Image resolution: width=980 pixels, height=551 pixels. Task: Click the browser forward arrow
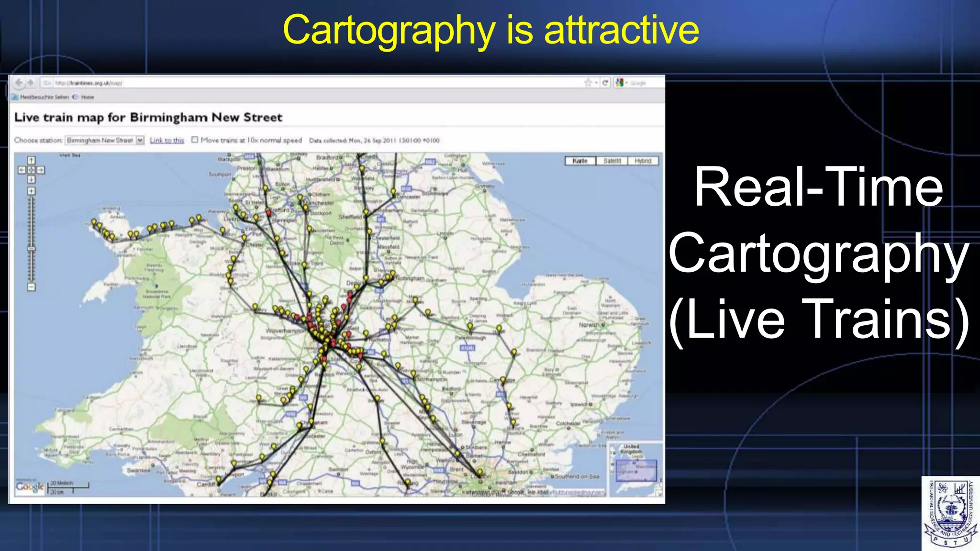coord(31,83)
